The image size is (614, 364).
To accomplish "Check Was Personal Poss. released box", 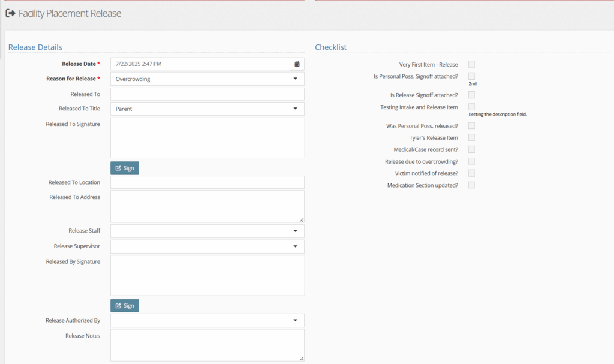I will pos(471,126).
